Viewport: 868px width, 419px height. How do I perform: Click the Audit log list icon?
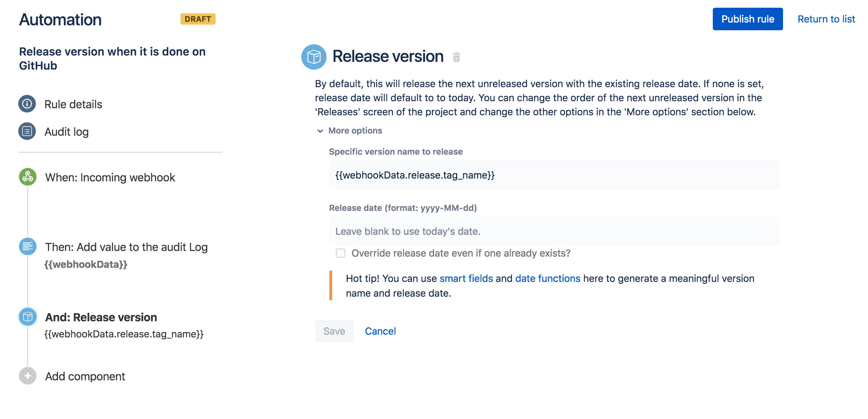[x=27, y=131]
